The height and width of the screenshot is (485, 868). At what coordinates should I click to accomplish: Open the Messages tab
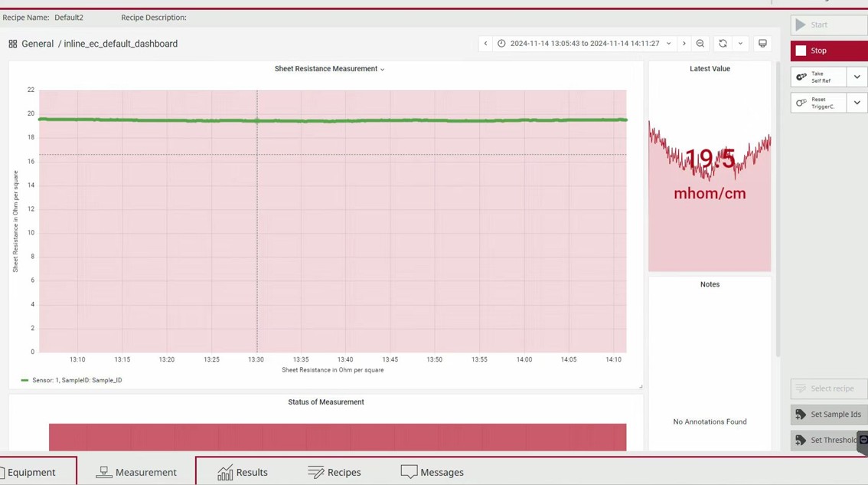click(432, 472)
